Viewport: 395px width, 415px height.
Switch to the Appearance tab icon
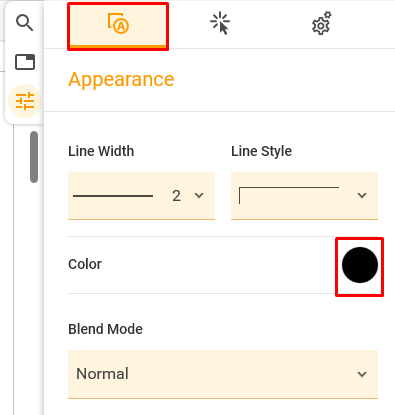118,26
